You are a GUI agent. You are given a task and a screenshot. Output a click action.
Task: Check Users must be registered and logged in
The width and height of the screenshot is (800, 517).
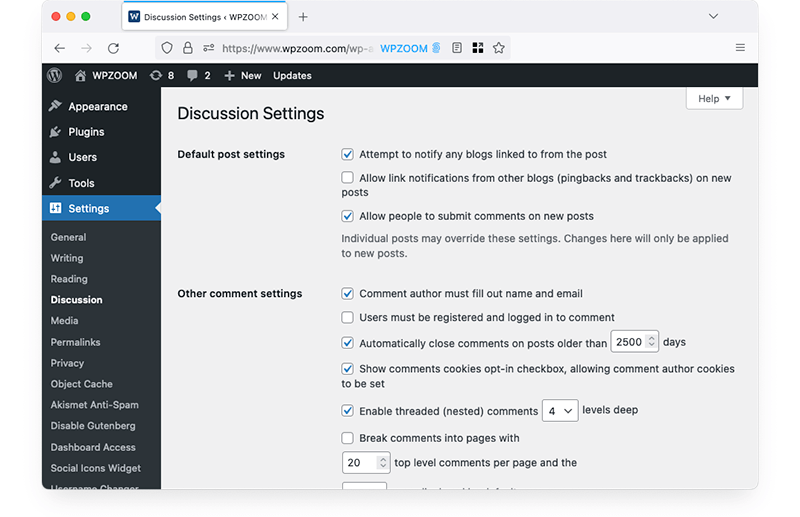[x=347, y=317]
